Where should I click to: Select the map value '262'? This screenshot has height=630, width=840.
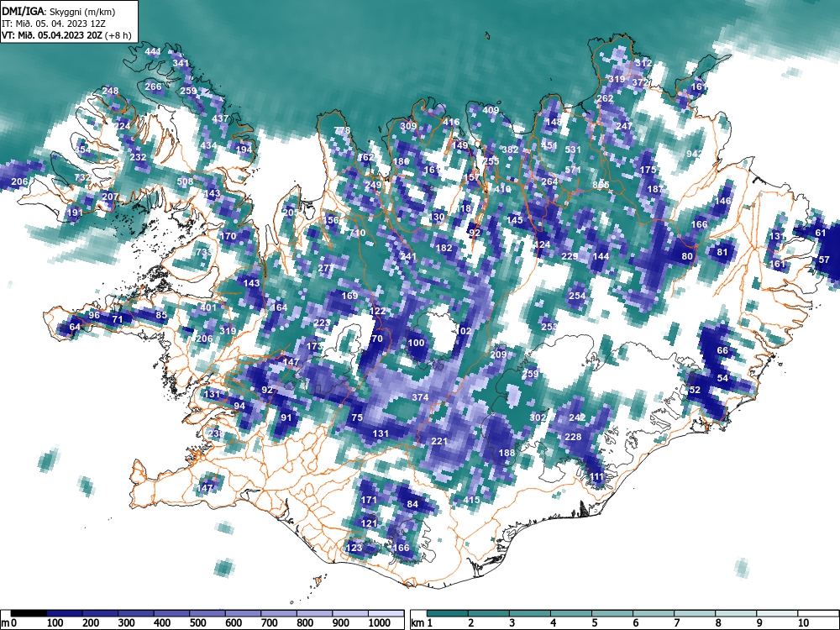pyautogui.click(x=605, y=98)
